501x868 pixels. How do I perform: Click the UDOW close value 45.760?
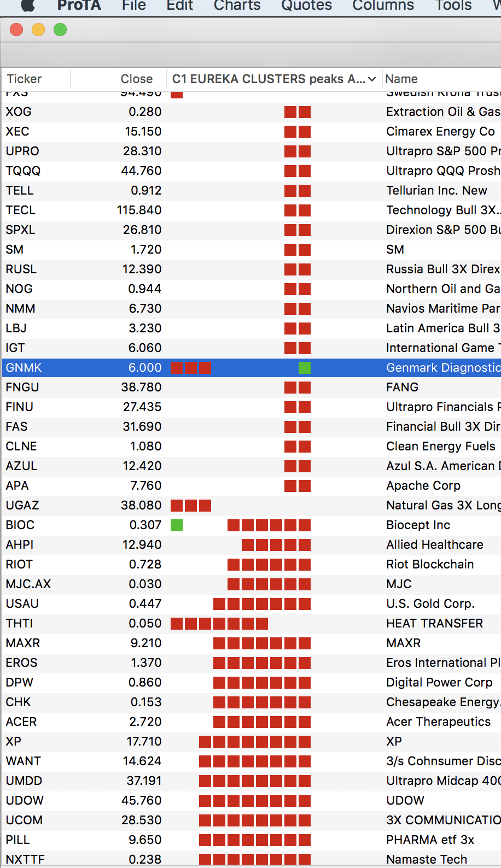pyautogui.click(x=141, y=800)
